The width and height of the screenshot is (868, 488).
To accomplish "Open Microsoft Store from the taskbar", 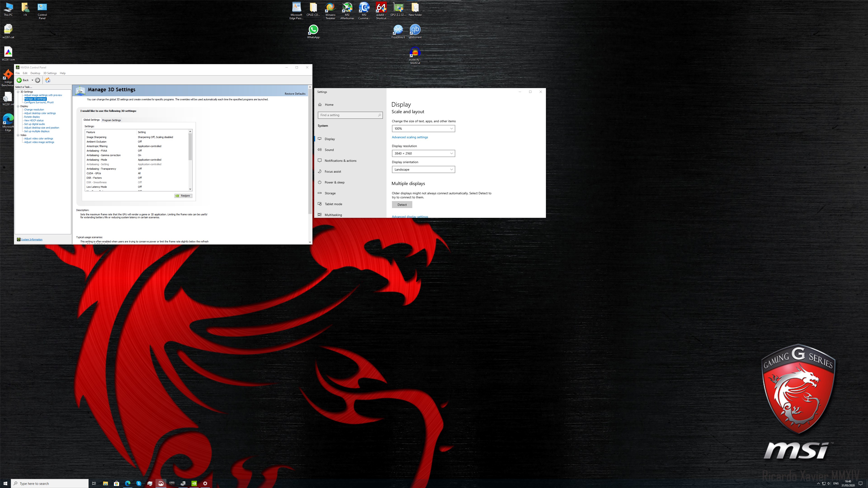I will [x=116, y=483].
